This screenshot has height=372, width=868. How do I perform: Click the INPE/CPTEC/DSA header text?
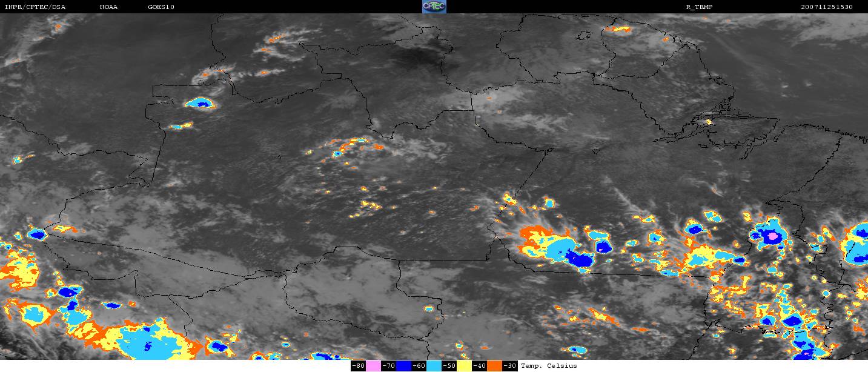coord(35,7)
